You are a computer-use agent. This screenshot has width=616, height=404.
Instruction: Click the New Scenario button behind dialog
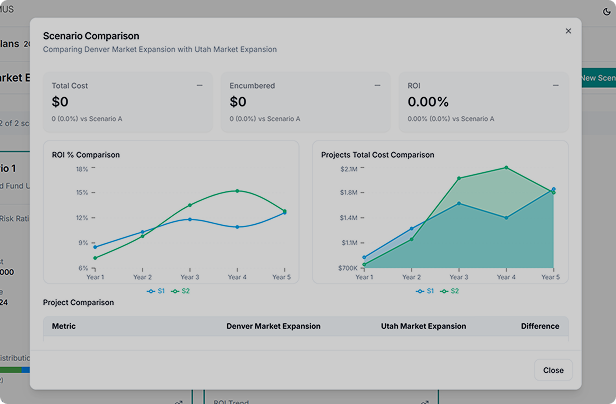coord(598,78)
